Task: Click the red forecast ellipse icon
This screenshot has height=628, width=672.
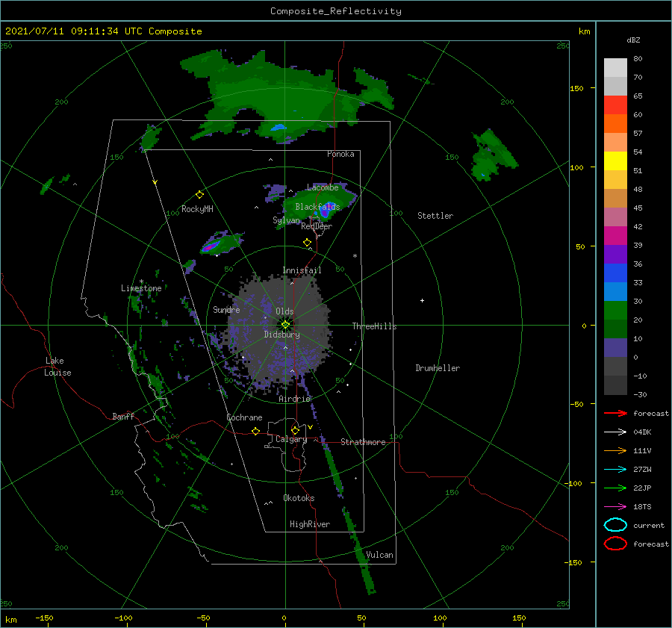Action: pos(615,544)
